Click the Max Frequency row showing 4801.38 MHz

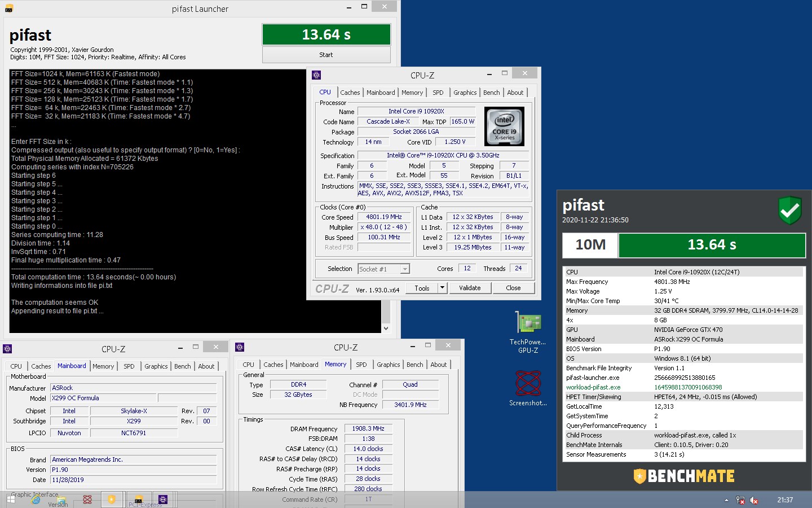coord(684,282)
